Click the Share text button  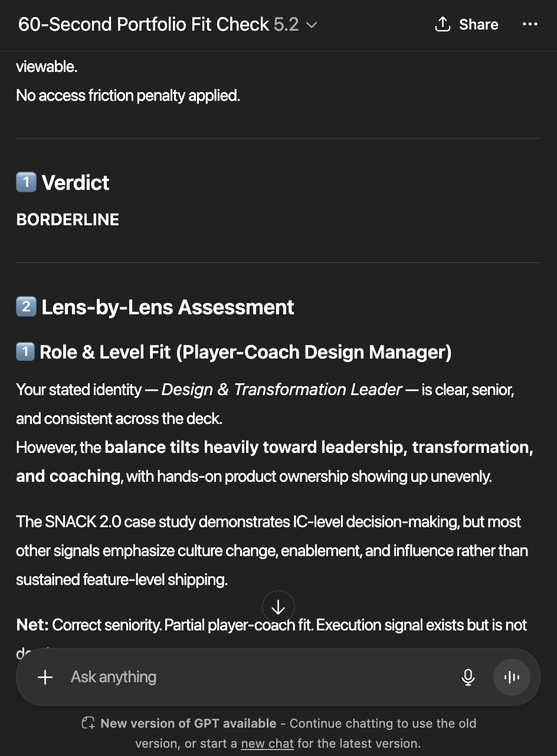[x=479, y=25]
